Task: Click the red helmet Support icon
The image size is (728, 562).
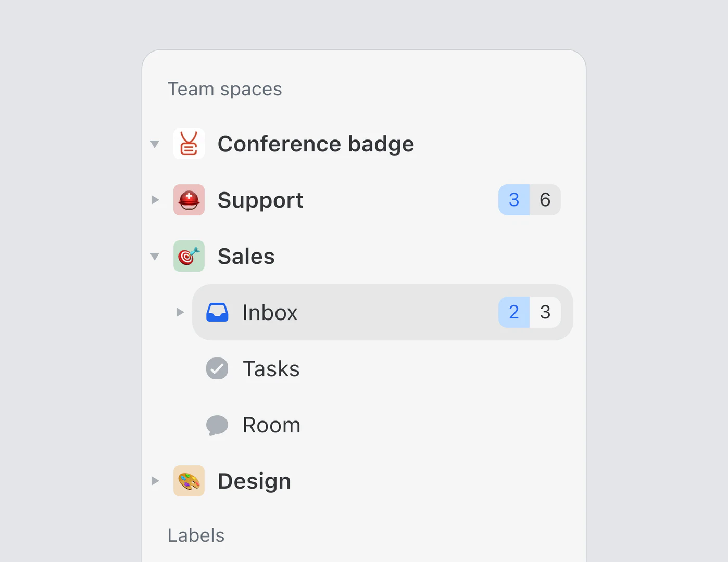Action: tap(189, 200)
